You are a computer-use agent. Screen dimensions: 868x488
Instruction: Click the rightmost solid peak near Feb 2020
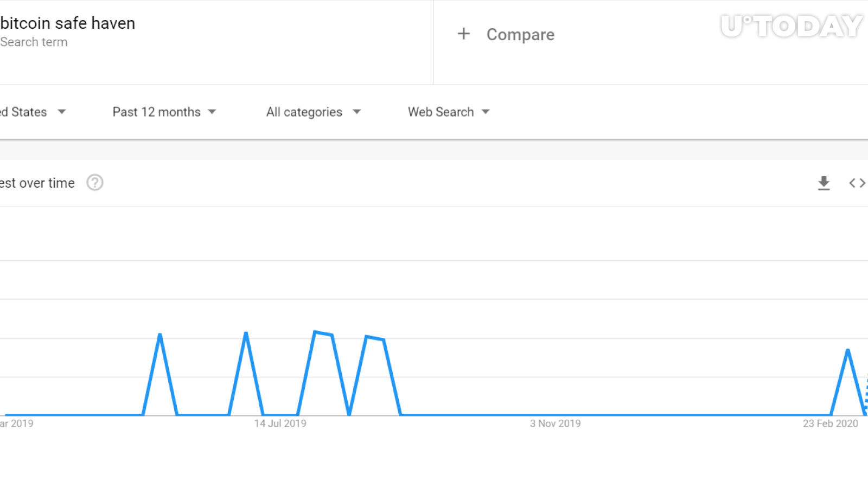(848, 350)
